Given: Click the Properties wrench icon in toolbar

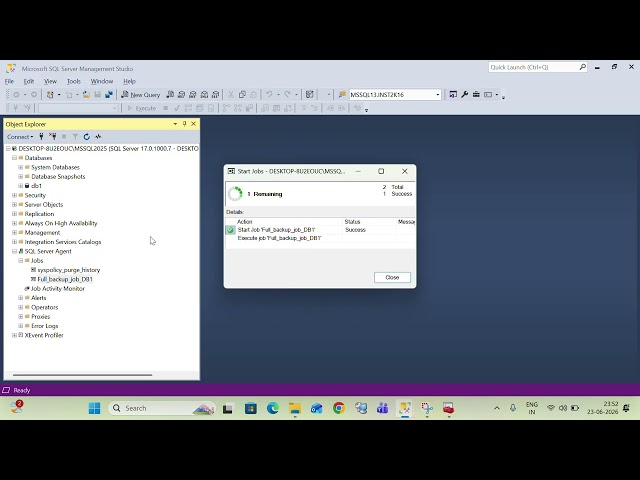Looking at the screenshot, I should click(x=464, y=95).
